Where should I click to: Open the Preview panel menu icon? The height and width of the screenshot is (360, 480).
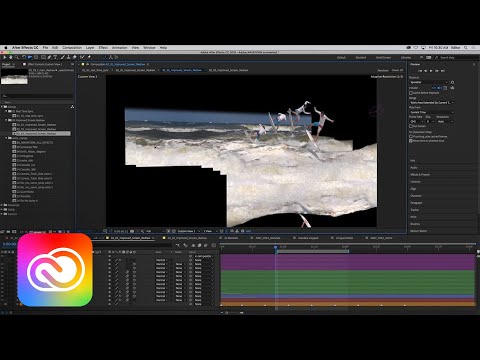point(474,64)
